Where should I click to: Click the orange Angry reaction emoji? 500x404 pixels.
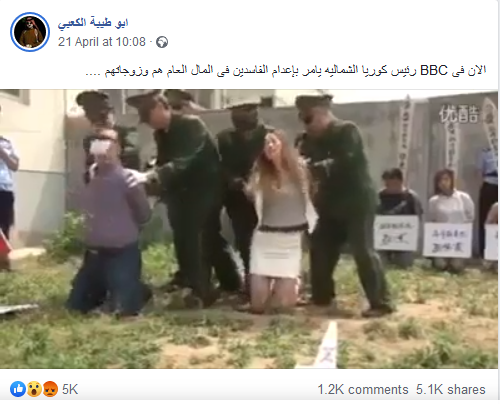50,389
